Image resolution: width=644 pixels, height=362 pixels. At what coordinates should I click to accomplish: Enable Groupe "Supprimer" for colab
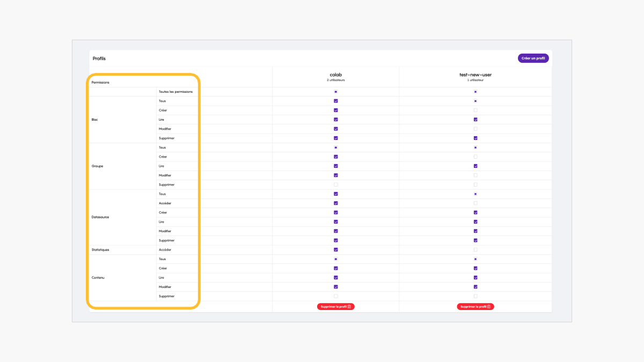[336, 184]
